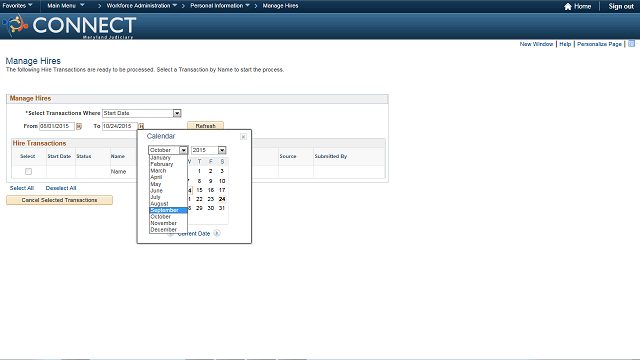Choose February in month list
The width and height of the screenshot is (640, 360).
coord(168,164)
